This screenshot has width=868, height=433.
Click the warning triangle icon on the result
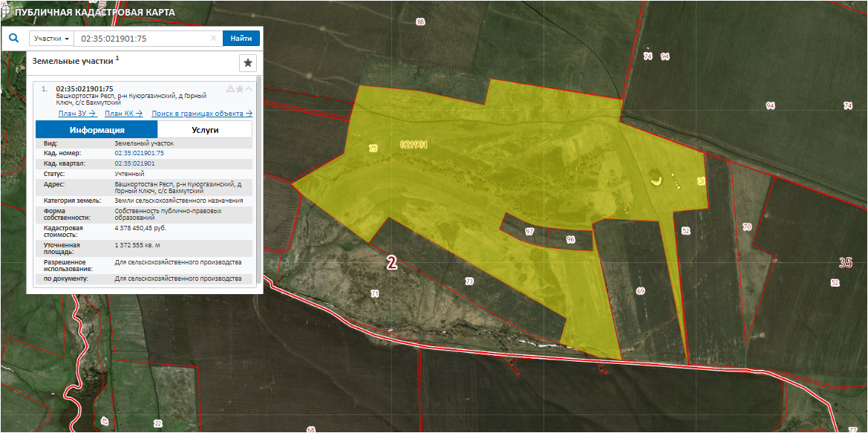coord(230,89)
